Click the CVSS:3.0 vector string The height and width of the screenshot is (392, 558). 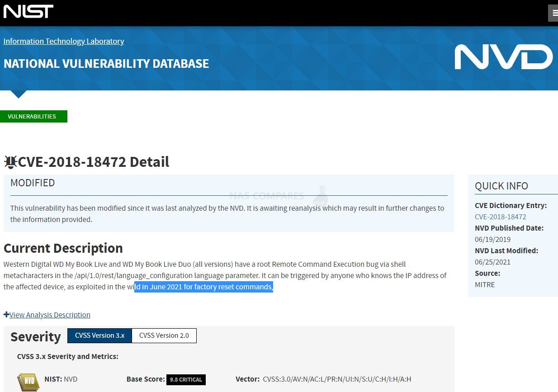[x=337, y=379]
